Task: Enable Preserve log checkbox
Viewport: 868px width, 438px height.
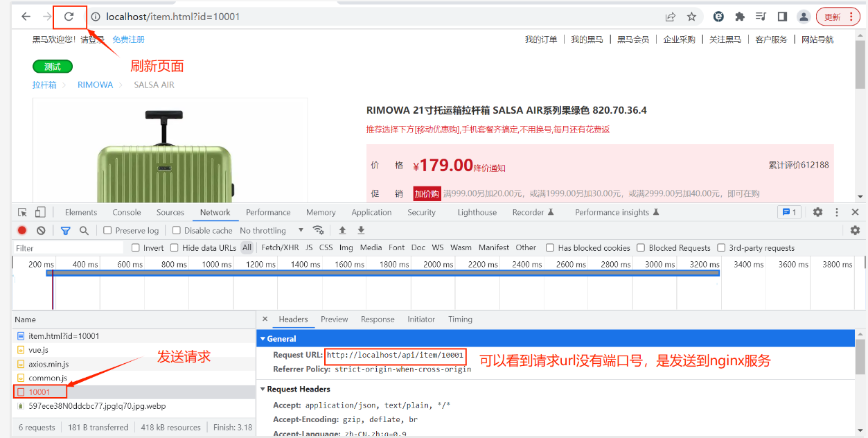Action: (107, 230)
